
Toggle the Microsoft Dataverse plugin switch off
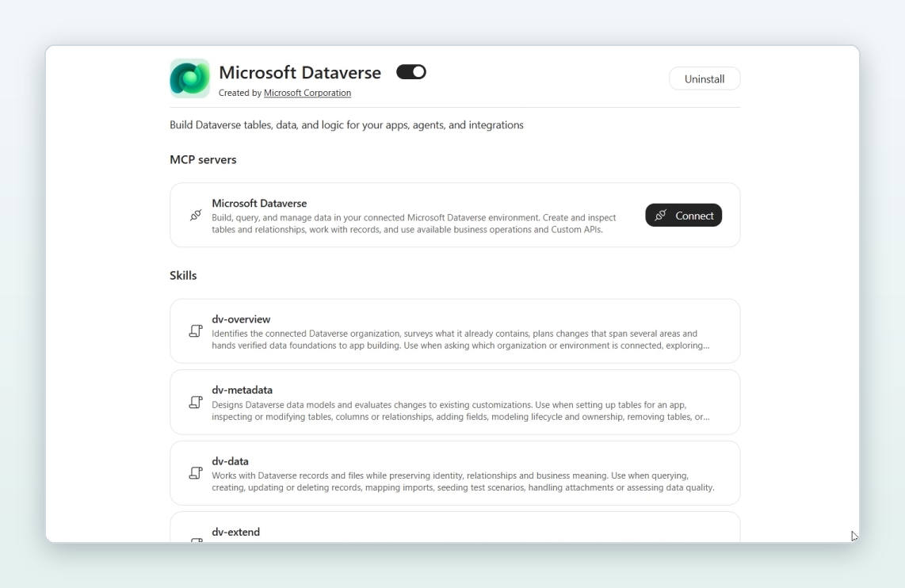click(411, 72)
